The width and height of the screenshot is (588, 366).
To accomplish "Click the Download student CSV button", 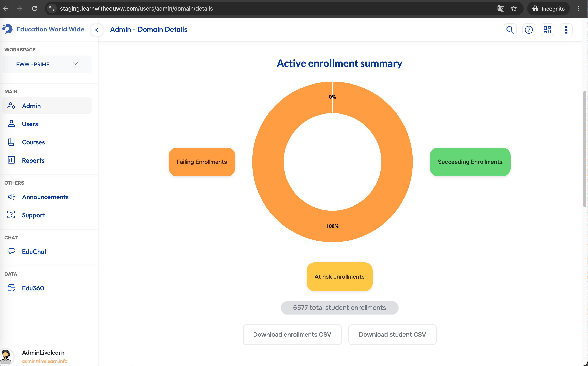I will [x=392, y=335].
